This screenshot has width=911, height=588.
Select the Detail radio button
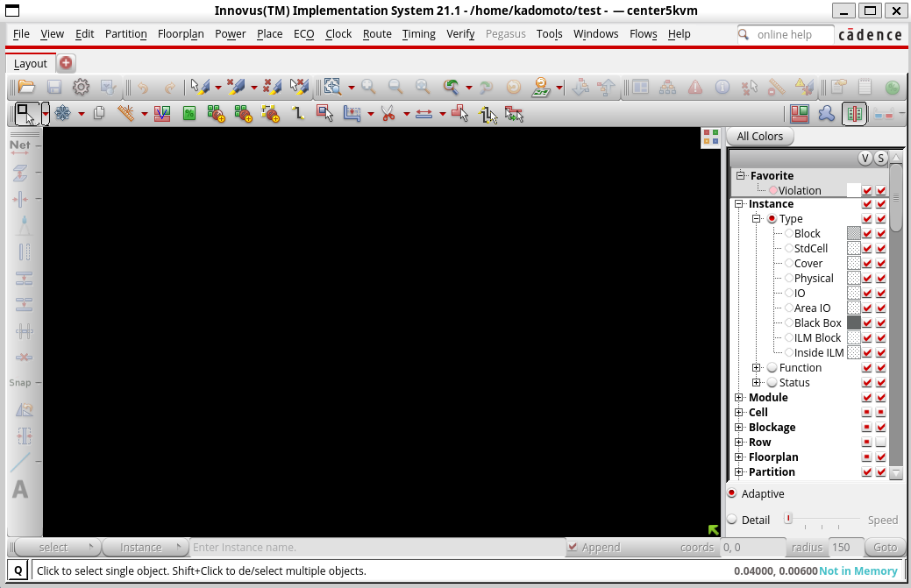[732, 520]
